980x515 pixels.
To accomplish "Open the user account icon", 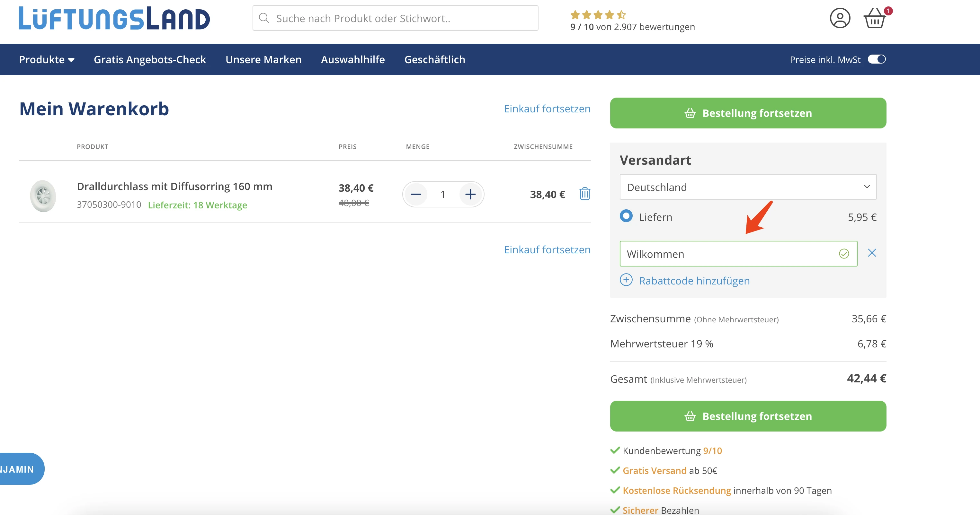I will pyautogui.click(x=840, y=18).
